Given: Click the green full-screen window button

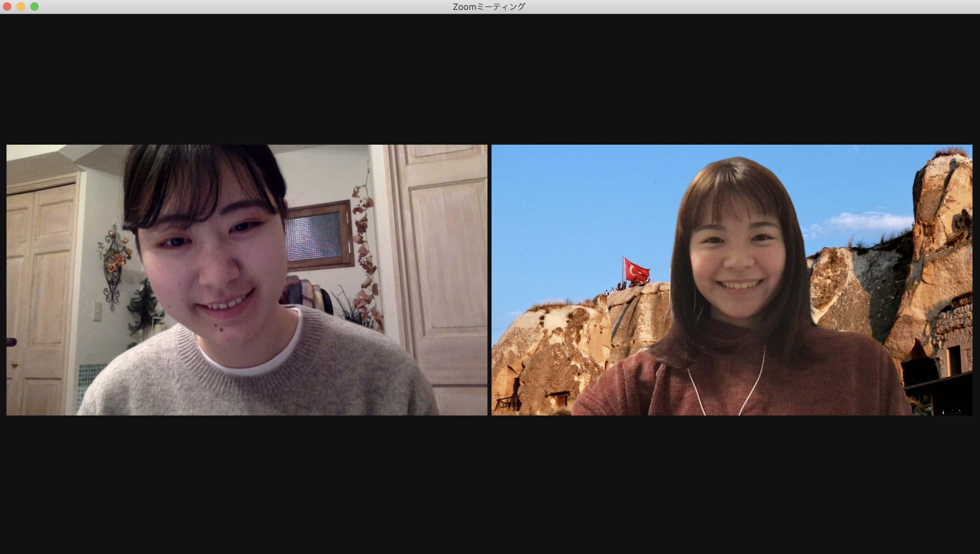Looking at the screenshot, I should coord(34,6).
